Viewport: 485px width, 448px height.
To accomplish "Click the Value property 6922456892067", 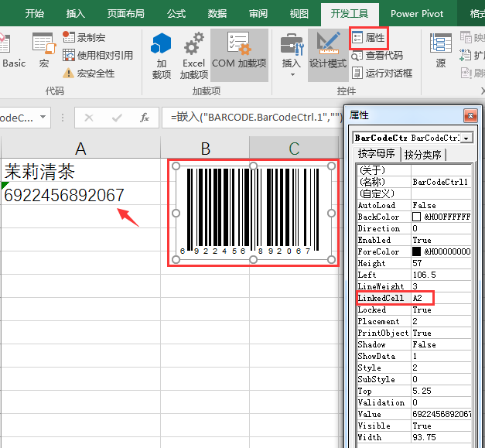I will click(441, 414).
